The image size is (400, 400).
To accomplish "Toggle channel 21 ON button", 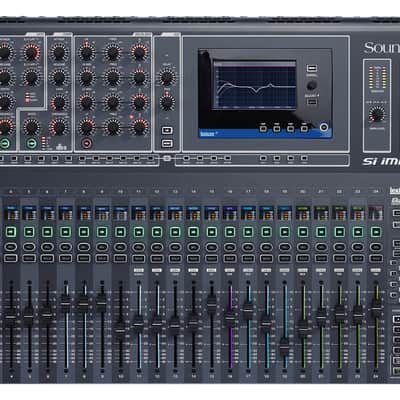I will (x=321, y=232).
